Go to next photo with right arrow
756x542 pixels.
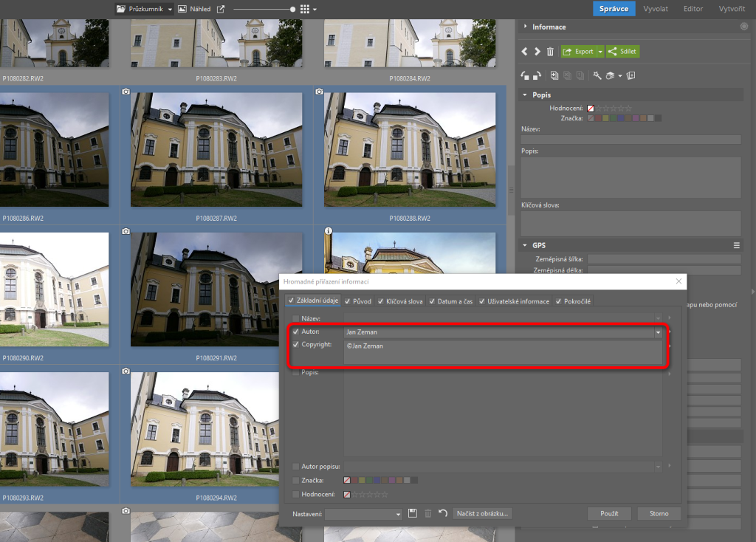coord(537,52)
